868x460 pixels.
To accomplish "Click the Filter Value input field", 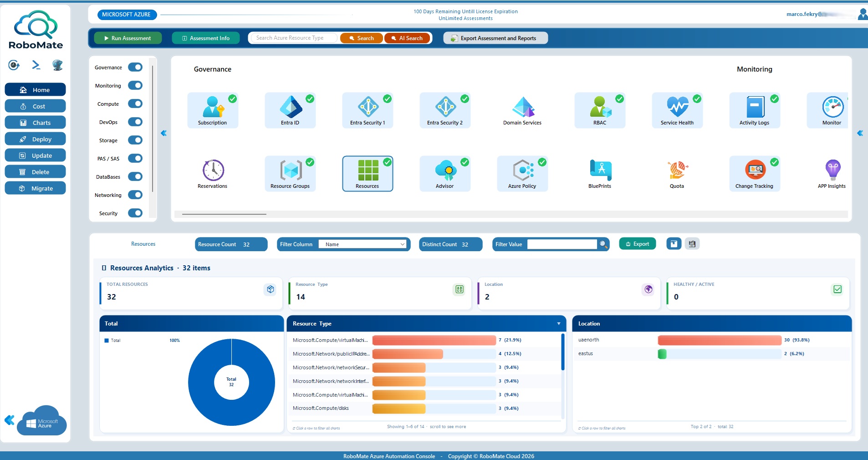I will (562, 244).
